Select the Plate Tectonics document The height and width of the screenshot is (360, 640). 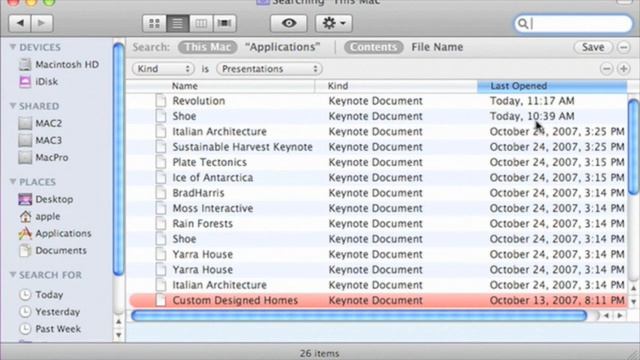(x=377, y=162)
